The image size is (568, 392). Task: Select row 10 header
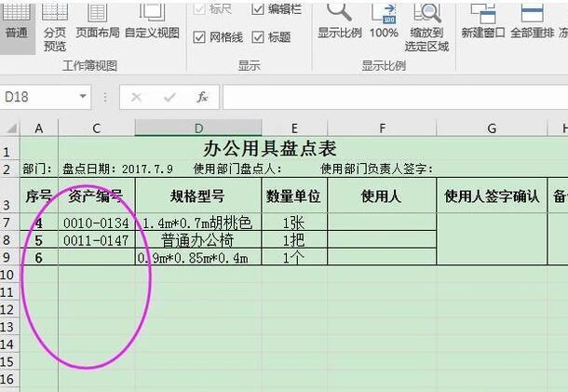click(9, 275)
